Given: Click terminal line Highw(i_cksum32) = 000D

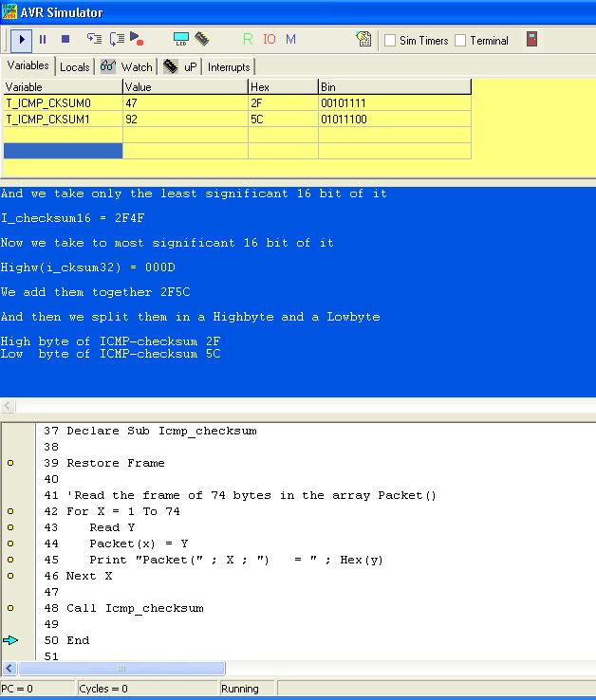Looking at the screenshot, I should [88, 267].
